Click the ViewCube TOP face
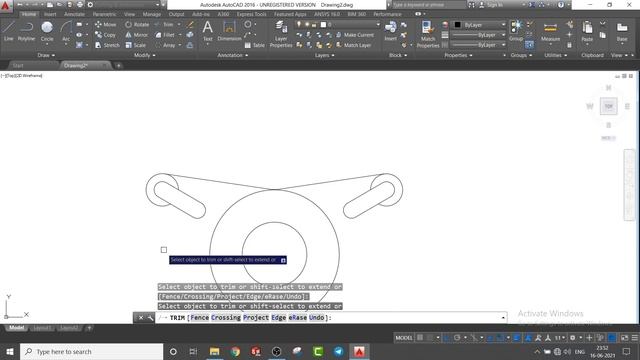This screenshot has height=360, width=640. tap(609, 106)
